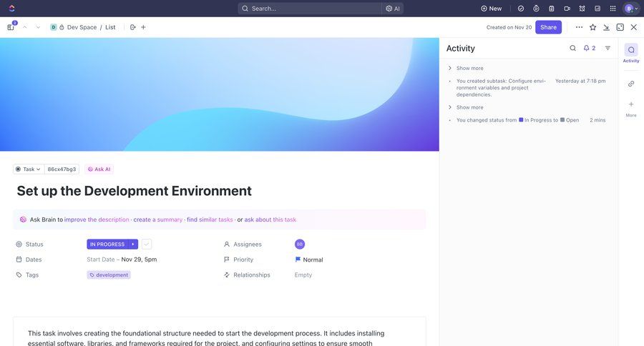Image resolution: width=644 pixels, height=346 pixels.
Task: Open the List breadcrumb
Action: click(x=110, y=27)
